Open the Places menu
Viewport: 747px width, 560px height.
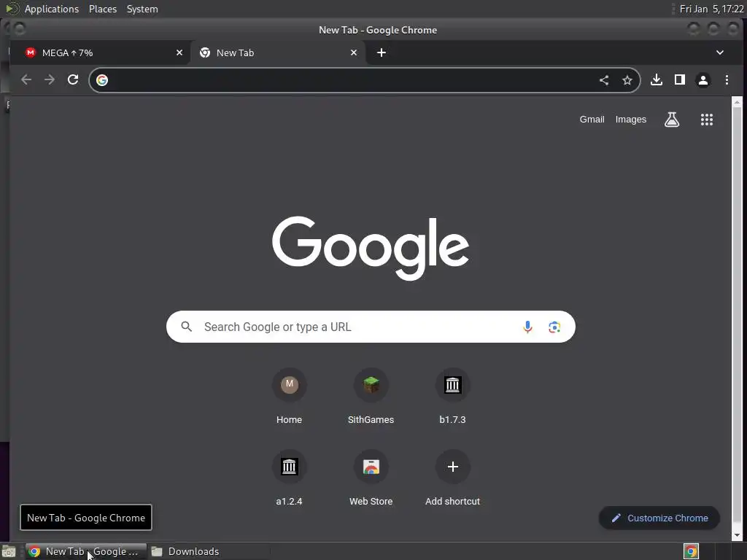pyautogui.click(x=103, y=9)
